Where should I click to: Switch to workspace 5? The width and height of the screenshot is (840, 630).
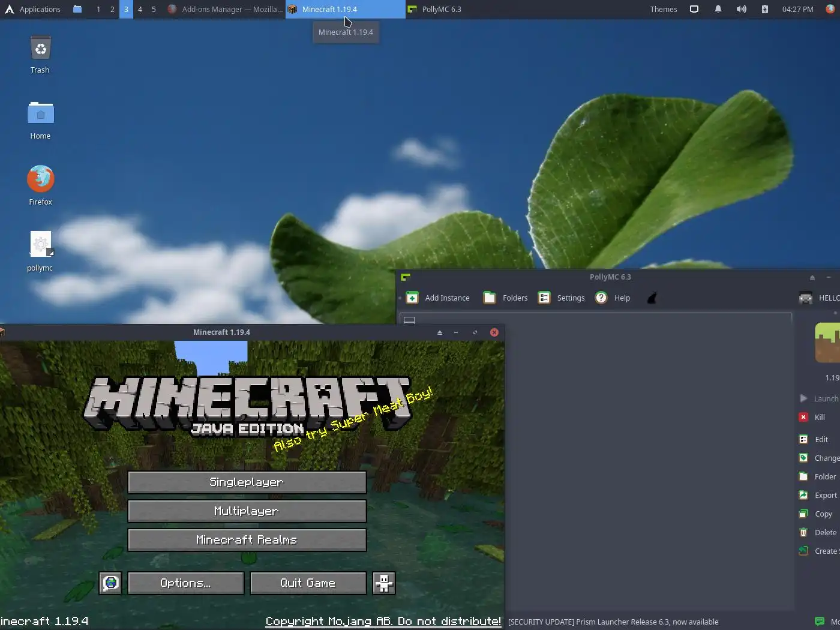point(154,9)
